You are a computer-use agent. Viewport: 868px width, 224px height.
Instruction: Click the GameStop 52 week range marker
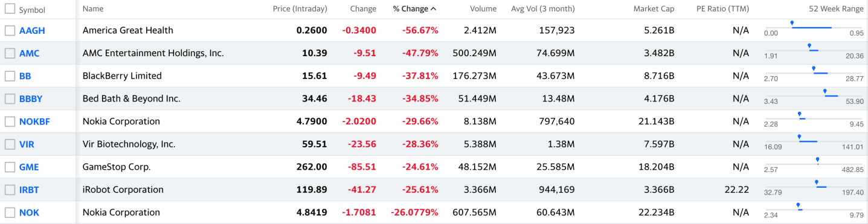tap(817, 159)
